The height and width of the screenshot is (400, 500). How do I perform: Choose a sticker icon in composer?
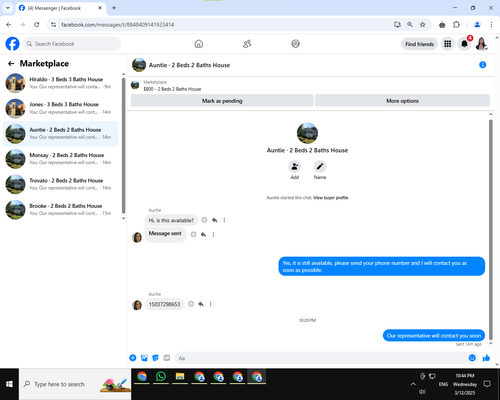[x=155, y=358]
